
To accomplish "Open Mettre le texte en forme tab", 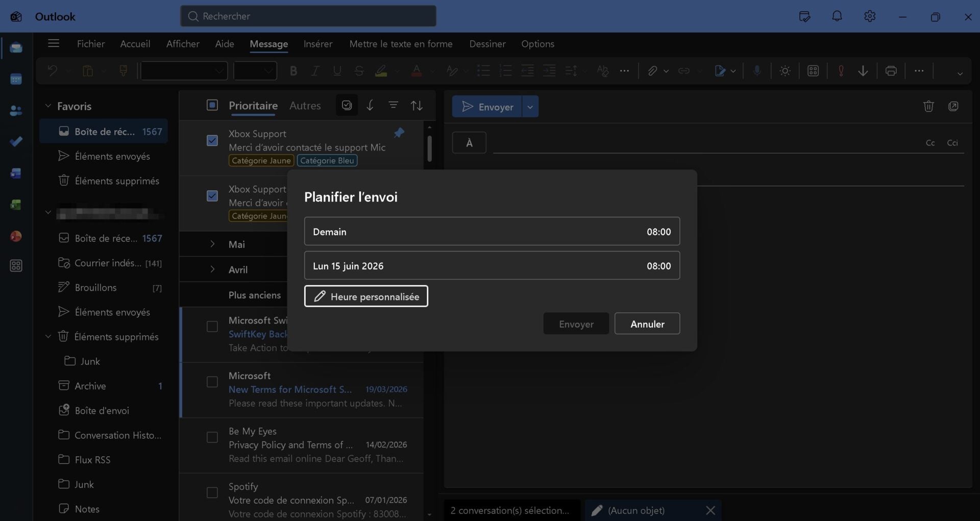I will click(401, 44).
